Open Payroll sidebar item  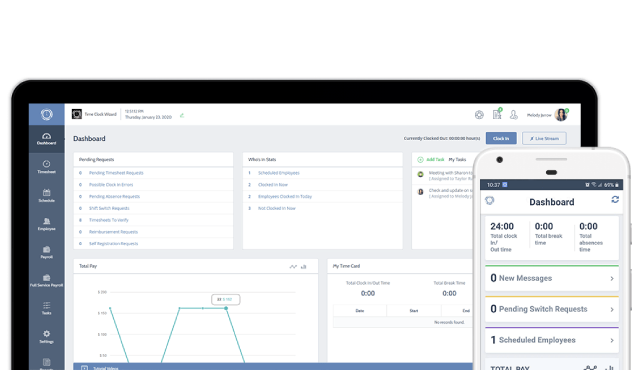(47, 253)
